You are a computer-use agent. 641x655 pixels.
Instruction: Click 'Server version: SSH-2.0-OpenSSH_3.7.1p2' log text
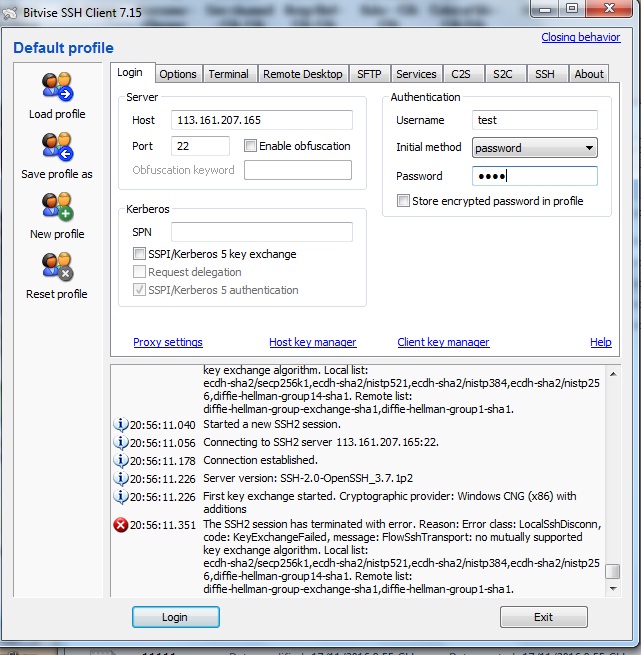(x=308, y=478)
